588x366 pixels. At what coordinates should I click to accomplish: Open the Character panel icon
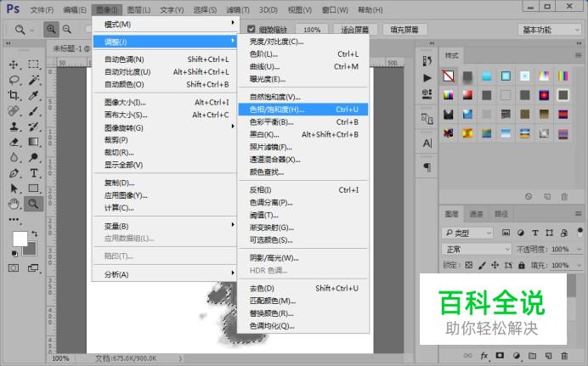point(427,144)
